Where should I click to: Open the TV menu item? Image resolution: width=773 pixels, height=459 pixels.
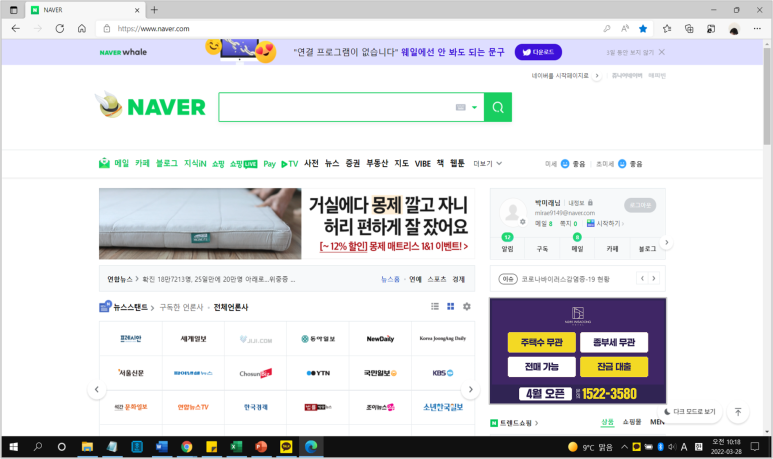click(289, 164)
